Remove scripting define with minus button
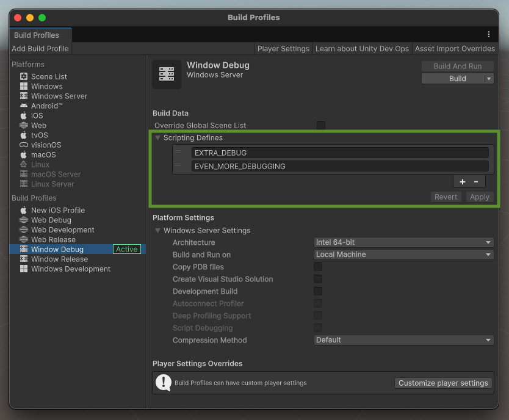 pyautogui.click(x=476, y=182)
